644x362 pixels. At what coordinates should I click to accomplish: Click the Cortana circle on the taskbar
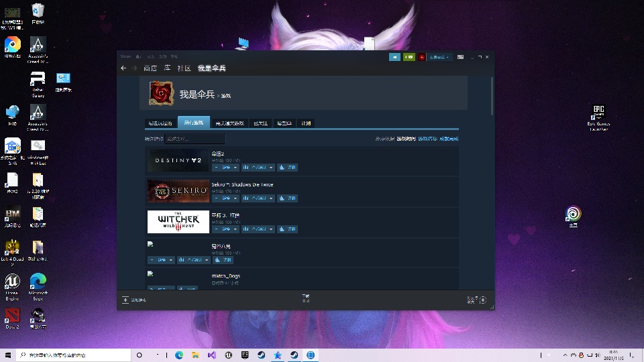(140, 355)
